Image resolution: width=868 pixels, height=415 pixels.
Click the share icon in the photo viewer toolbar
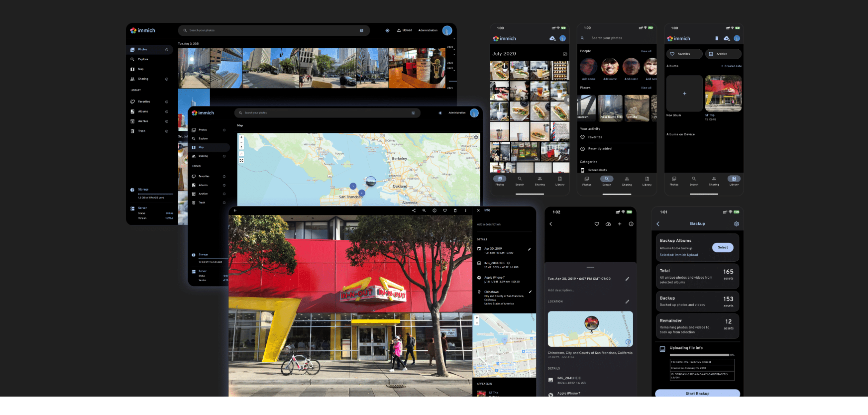(414, 210)
